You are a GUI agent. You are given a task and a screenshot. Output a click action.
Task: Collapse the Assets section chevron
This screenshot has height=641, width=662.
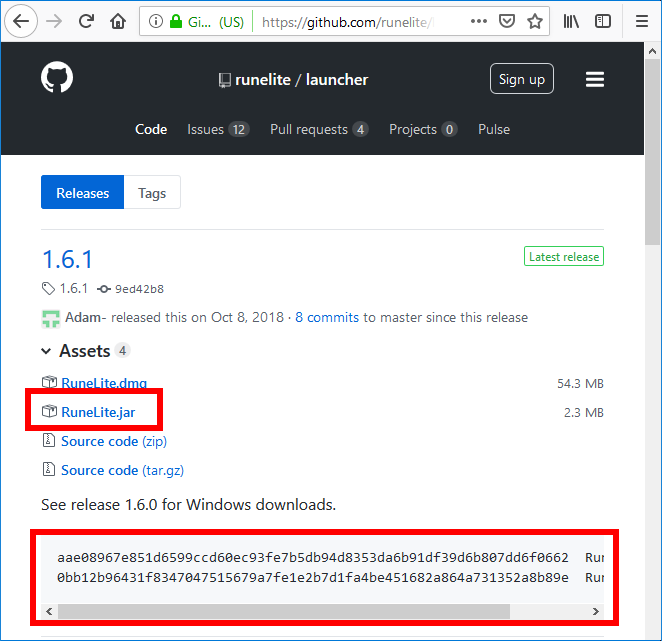[x=46, y=351]
